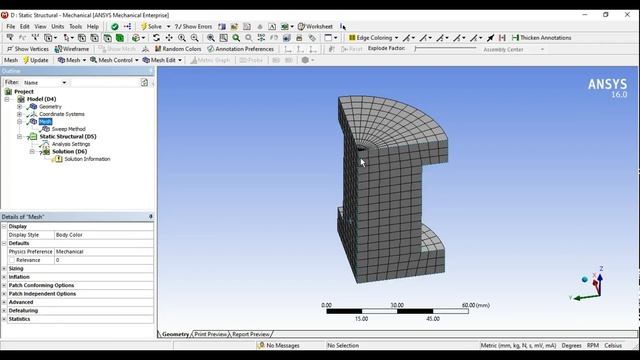This screenshot has height=360, width=640.
Task: Toggle the Relevance checkbox
Action: coord(11,260)
